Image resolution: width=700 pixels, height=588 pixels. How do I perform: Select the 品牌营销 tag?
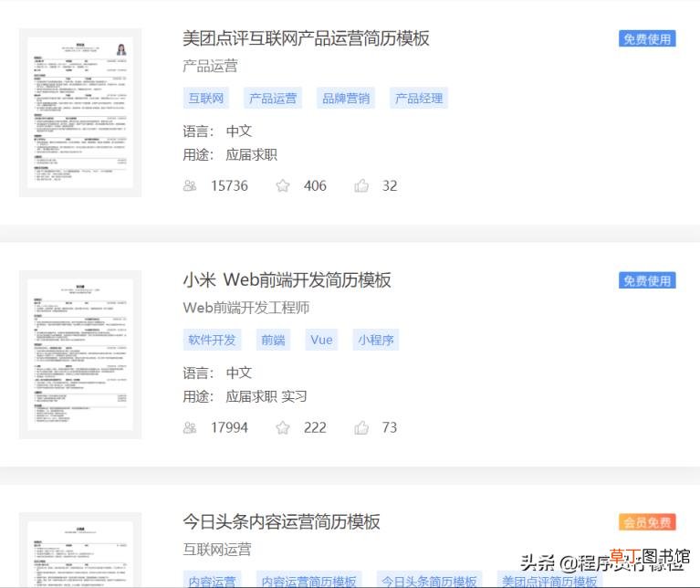pos(346,99)
